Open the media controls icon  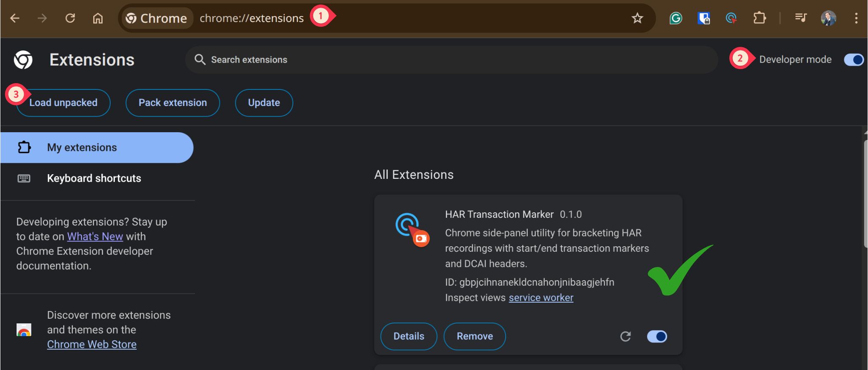[800, 18]
